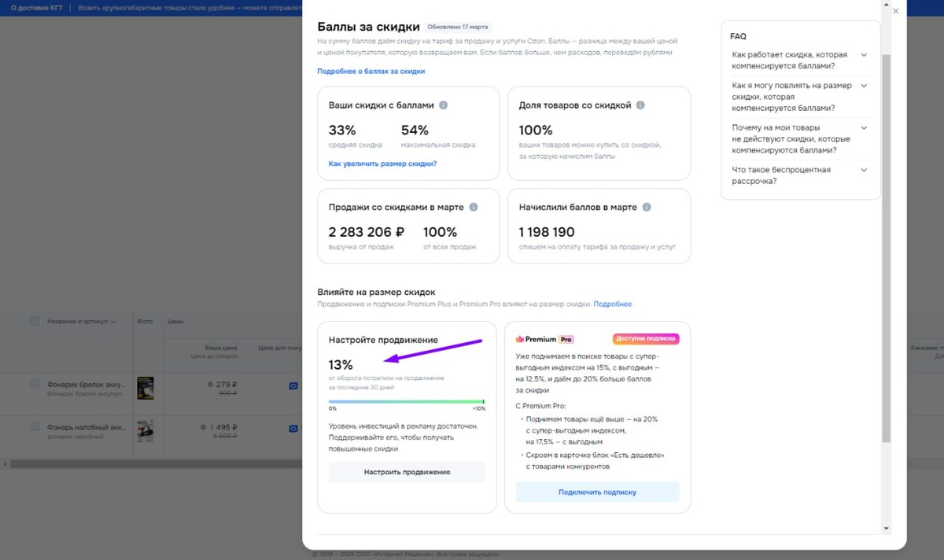Expand FAQ Как работает скидка question
The image size is (944, 560).
[x=864, y=55]
